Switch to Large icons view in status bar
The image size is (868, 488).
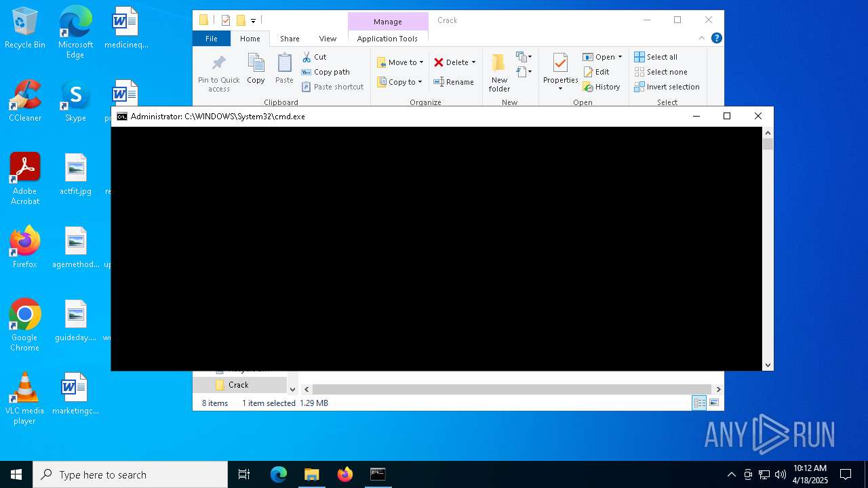point(714,403)
